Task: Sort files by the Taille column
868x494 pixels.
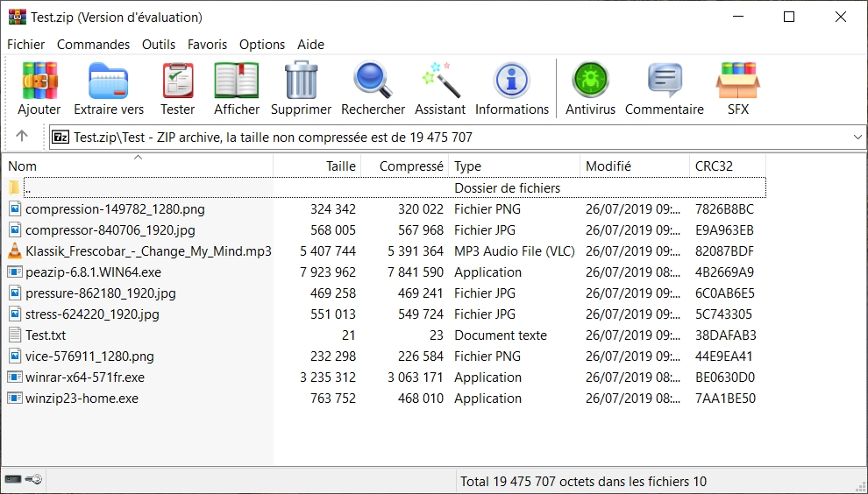Action: click(340, 166)
